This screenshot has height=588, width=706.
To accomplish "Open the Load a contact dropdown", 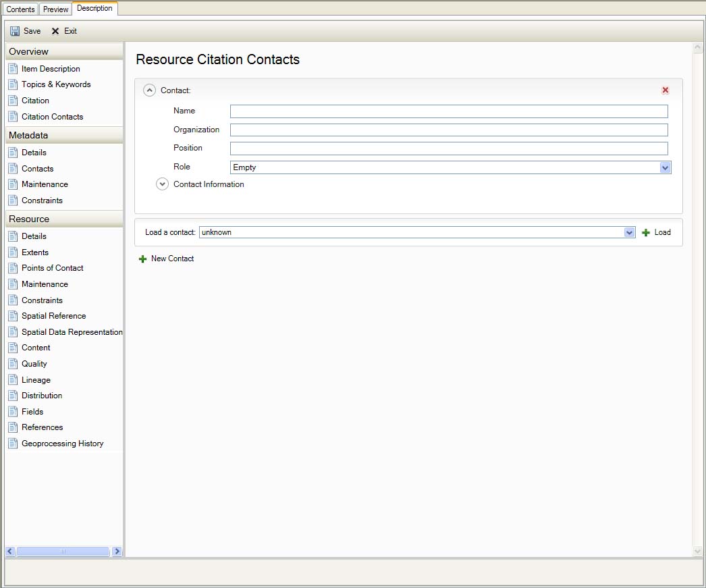I will [x=629, y=232].
